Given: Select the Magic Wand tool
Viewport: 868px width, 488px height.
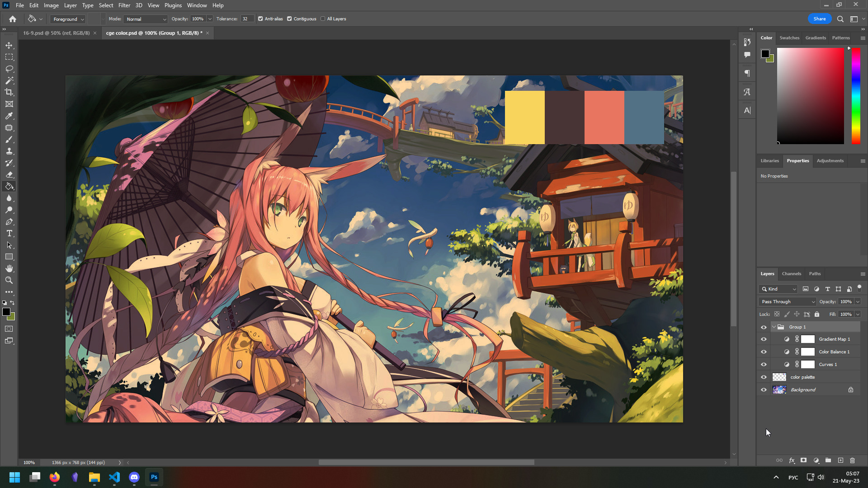Looking at the screenshot, I should (9, 80).
